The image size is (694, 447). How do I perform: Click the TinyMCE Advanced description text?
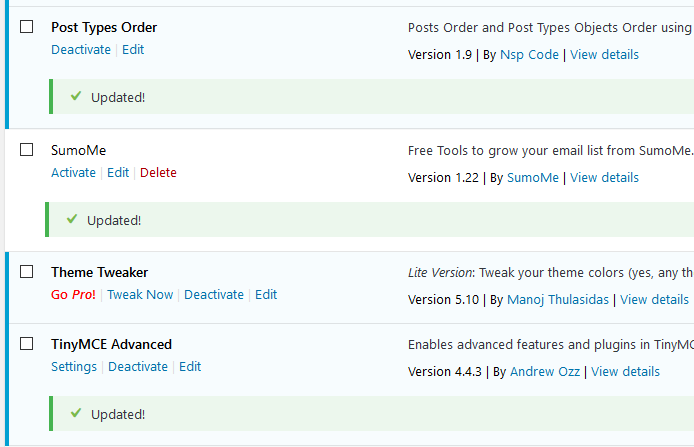[551, 345]
